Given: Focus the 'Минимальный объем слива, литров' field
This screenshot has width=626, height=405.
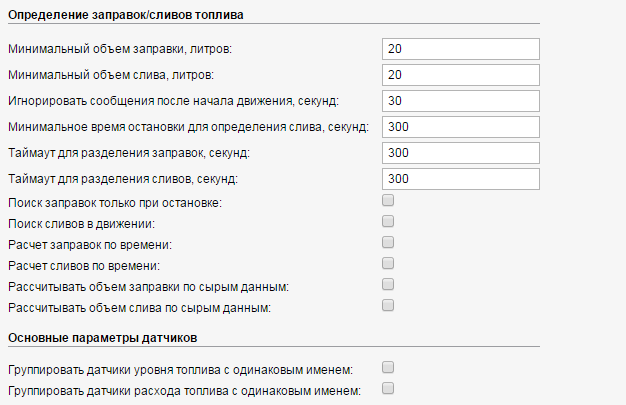Looking at the screenshot, I should [460, 75].
